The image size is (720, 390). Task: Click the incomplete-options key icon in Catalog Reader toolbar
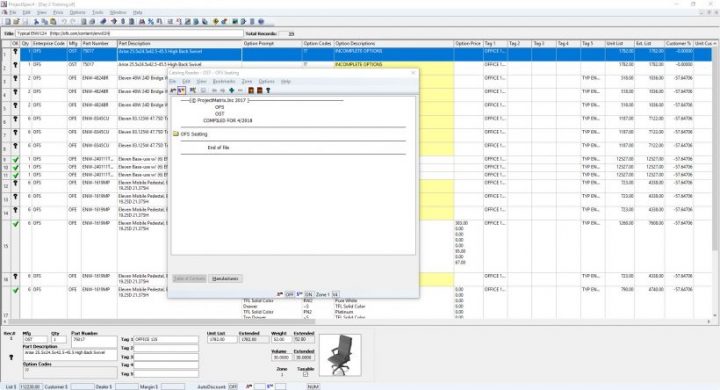coord(268,90)
